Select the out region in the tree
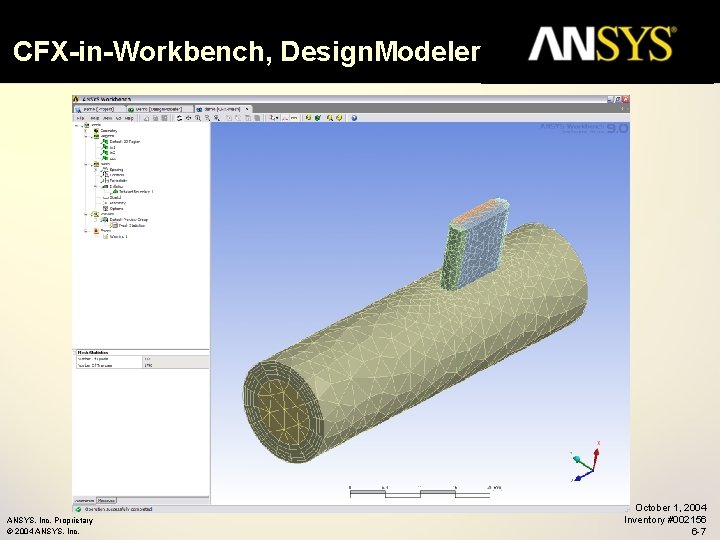Viewport: 720px width, 540px height. tap(112, 158)
